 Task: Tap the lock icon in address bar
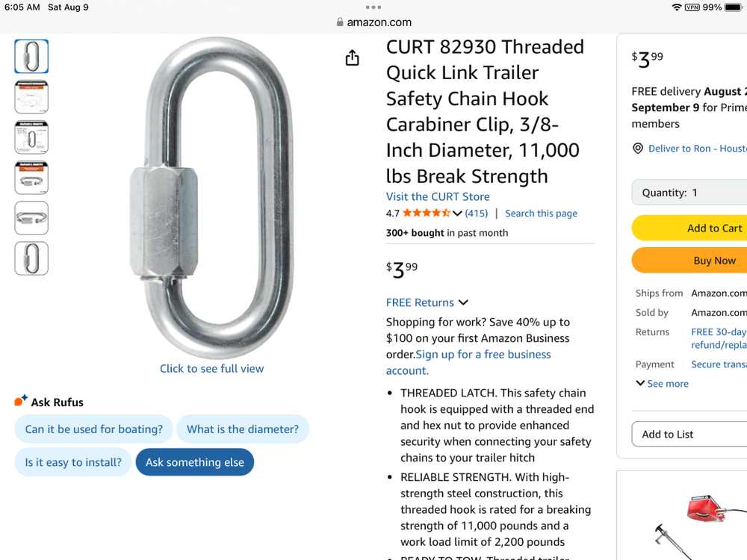[x=340, y=22]
